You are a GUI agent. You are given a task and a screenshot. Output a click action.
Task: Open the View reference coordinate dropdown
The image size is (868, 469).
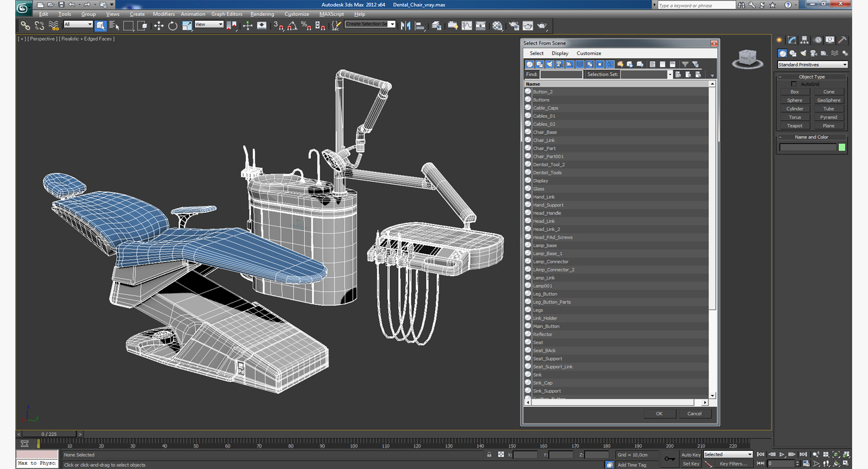(209, 25)
